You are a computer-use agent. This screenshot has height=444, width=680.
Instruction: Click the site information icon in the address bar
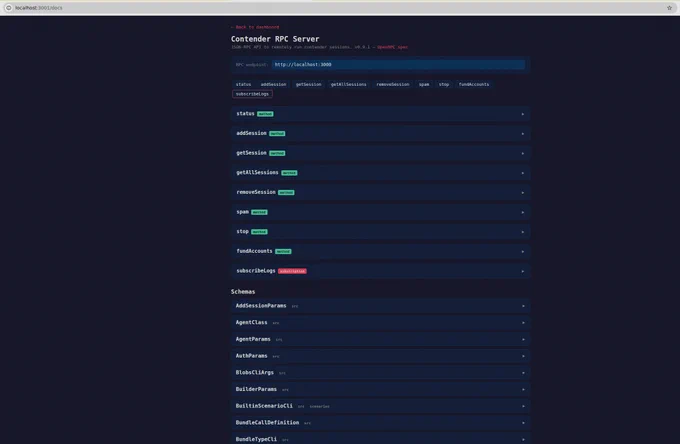[8, 8]
